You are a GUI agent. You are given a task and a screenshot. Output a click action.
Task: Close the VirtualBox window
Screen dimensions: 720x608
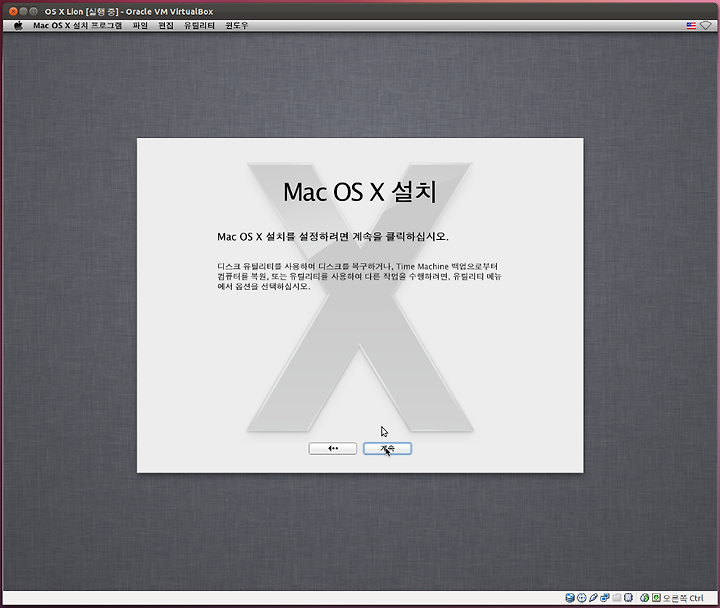click(x=13, y=11)
